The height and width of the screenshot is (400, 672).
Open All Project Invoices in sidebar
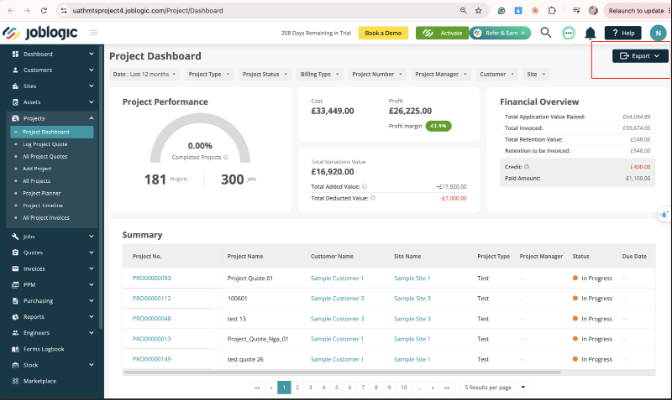(46, 218)
